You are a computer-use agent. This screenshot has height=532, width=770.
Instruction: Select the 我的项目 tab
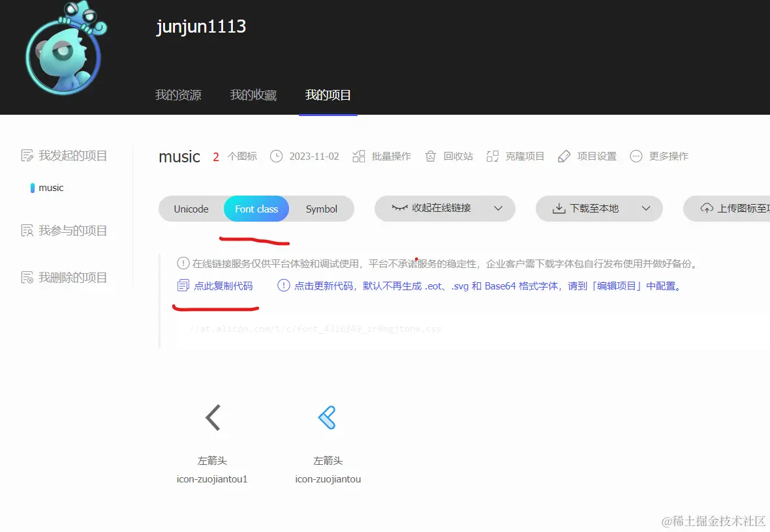[x=328, y=95]
